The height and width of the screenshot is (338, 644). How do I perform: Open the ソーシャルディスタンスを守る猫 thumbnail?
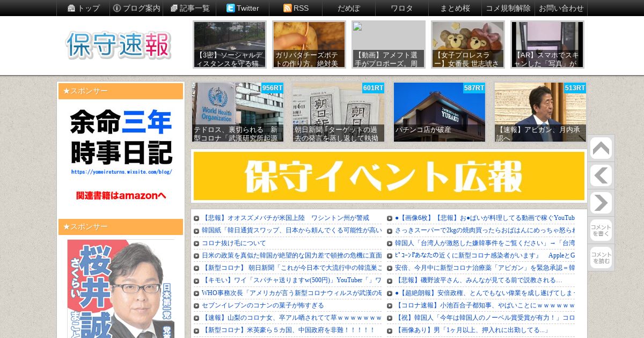(x=230, y=45)
